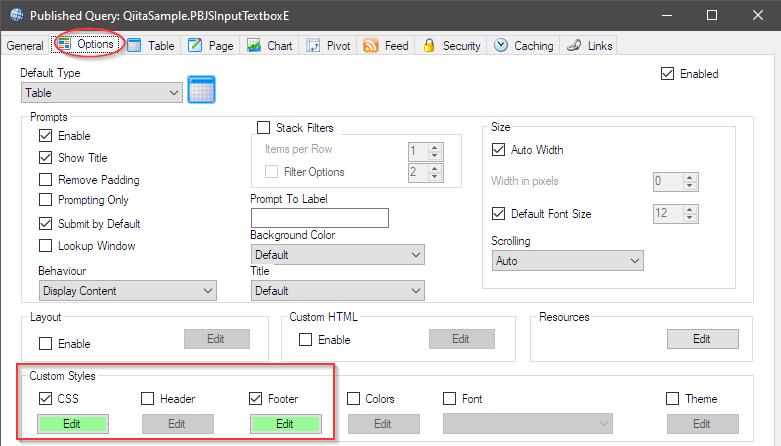Uncheck Prompts Enable checkbox
The width and height of the screenshot is (781, 446).
[x=45, y=136]
